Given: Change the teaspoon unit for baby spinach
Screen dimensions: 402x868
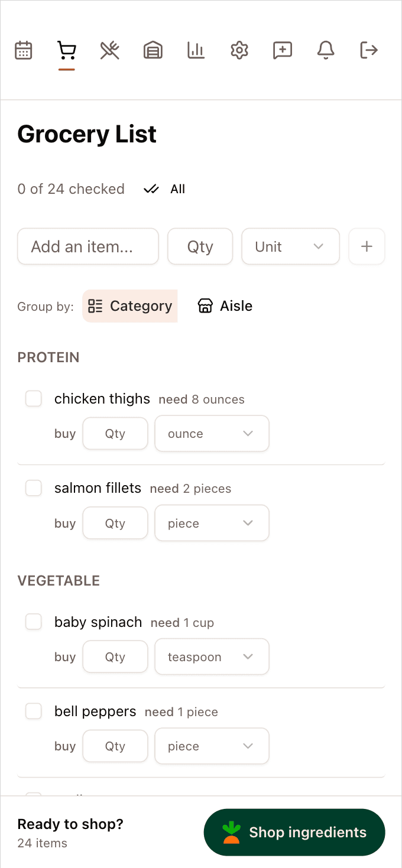Looking at the screenshot, I should tap(212, 656).
